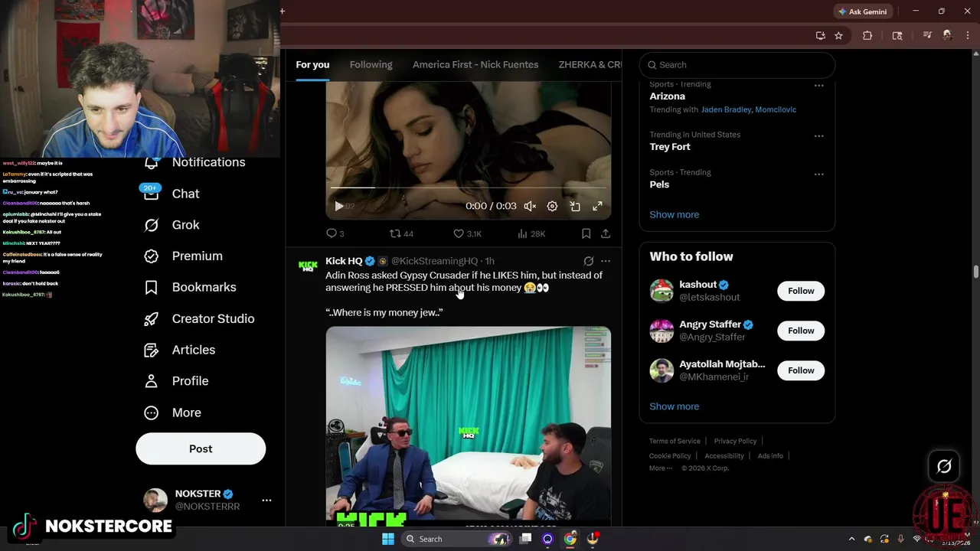
Task: Expand the footer More menu
Action: point(660,468)
